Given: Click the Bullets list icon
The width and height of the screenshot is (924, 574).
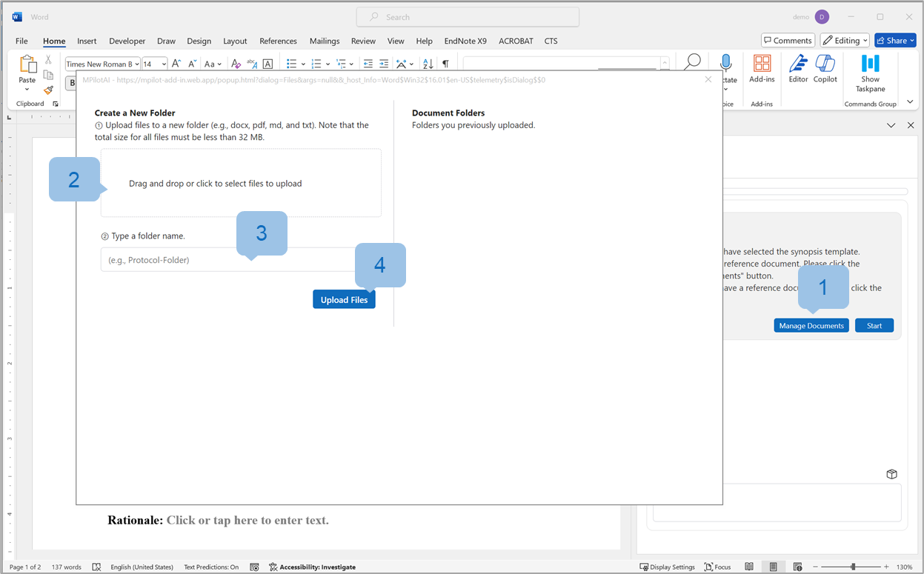Looking at the screenshot, I should coord(291,64).
